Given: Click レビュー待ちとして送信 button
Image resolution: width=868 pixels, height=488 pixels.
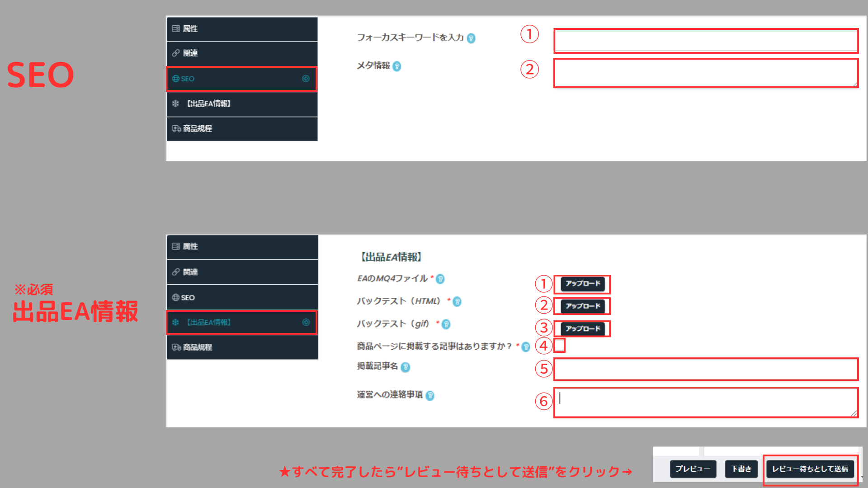Looking at the screenshot, I should coord(810,469).
